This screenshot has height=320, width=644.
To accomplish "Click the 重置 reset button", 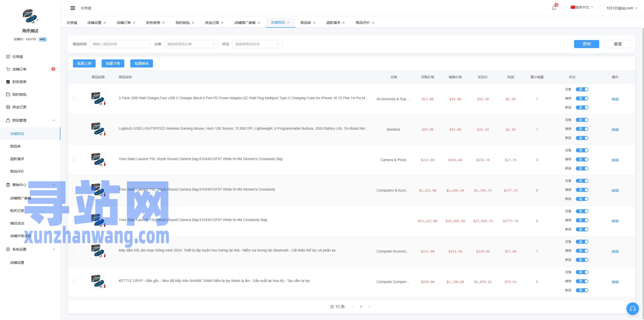I will tap(618, 44).
